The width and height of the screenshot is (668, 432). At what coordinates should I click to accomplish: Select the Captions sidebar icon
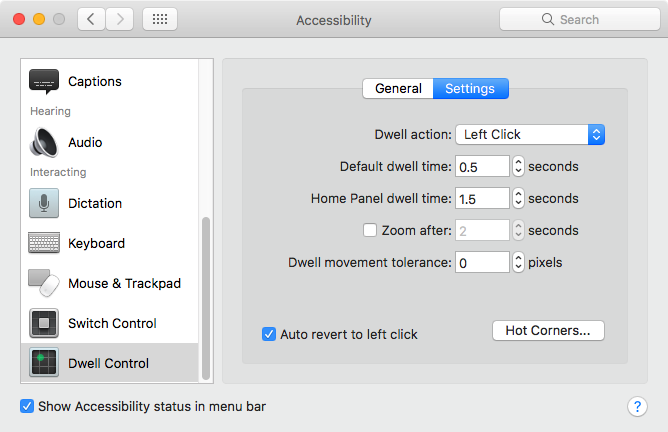44,81
